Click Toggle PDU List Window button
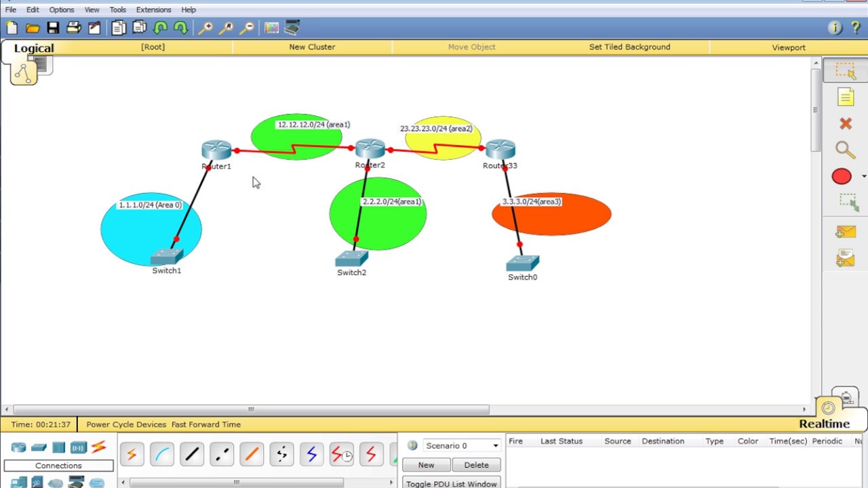Viewport: 868px width, 488px height. coord(452,483)
